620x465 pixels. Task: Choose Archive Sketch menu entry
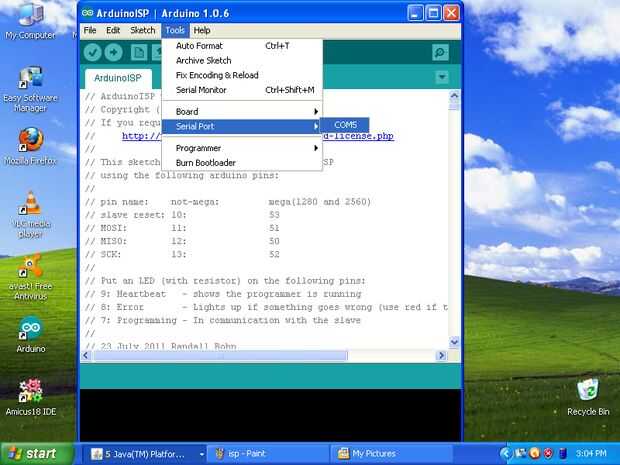tap(242, 60)
